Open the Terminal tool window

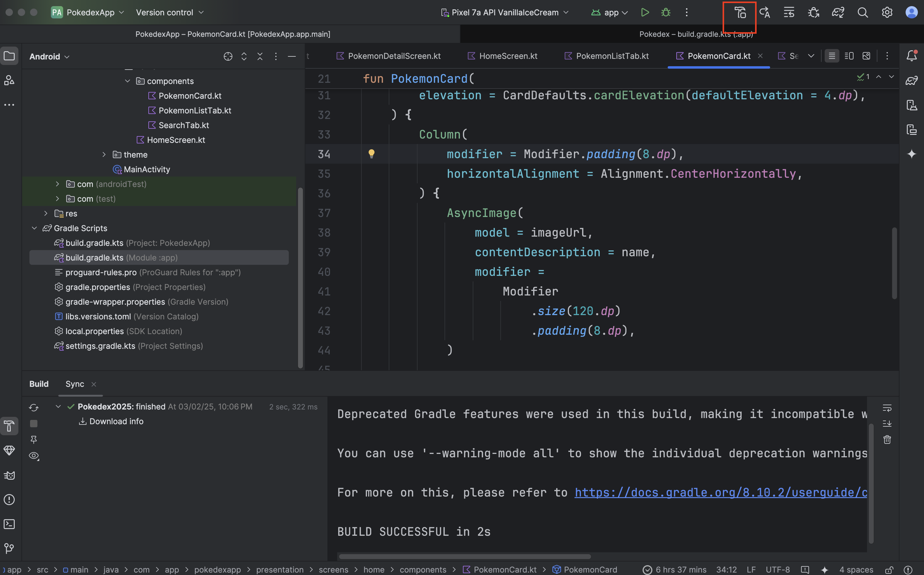[x=9, y=524]
